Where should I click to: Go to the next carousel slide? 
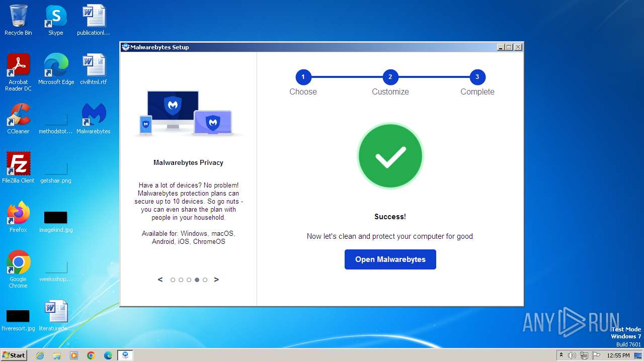click(x=216, y=280)
